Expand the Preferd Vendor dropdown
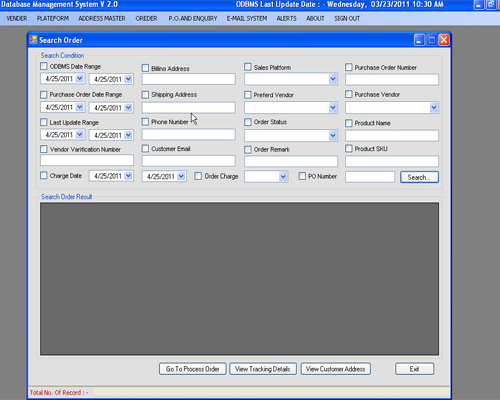Image resolution: width=500 pixels, height=400 pixels. click(333, 108)
